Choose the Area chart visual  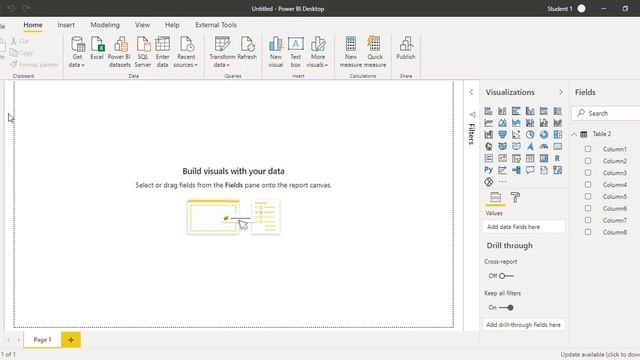502,122
